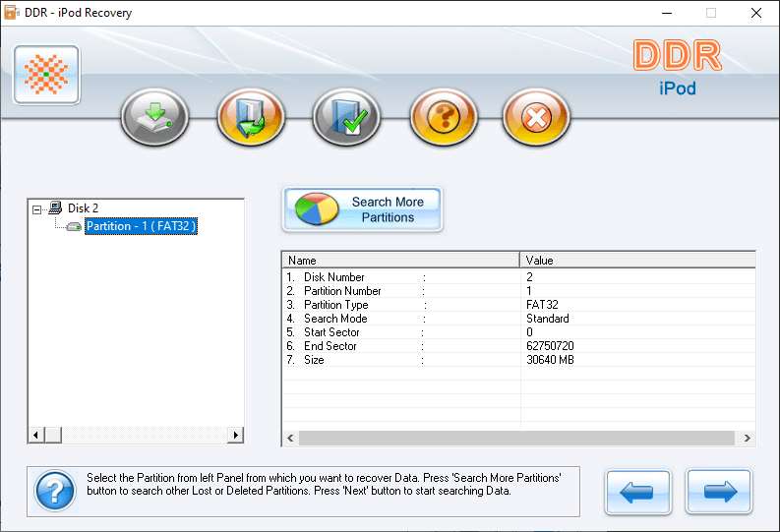Select the End Sector row

point(518,346)
